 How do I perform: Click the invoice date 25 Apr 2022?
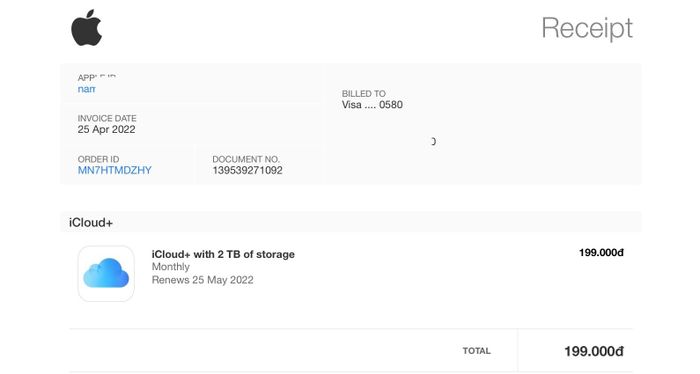(106, 129)
